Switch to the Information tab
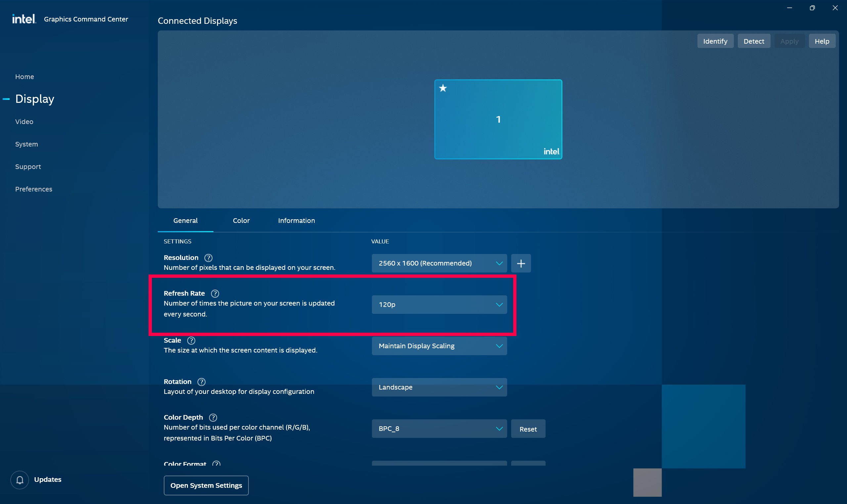The height and width of the screenshot is (504, 847). pos(296,220)
